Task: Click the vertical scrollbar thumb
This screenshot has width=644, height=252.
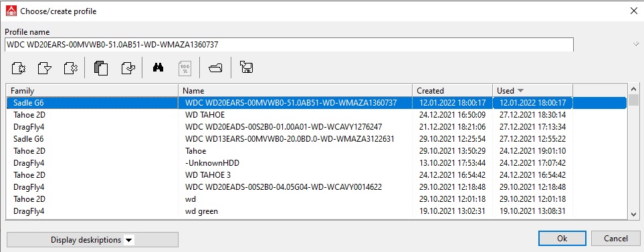Action: (x=634, y=100)
